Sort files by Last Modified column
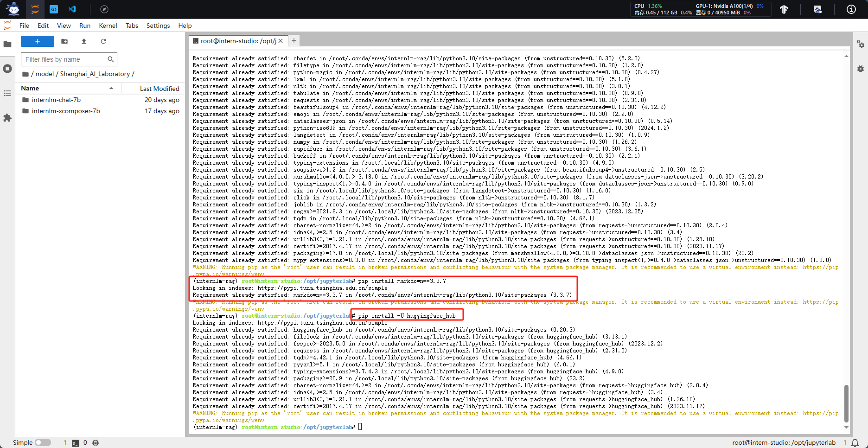Screen dimensions: 868x448 point(153,88)
